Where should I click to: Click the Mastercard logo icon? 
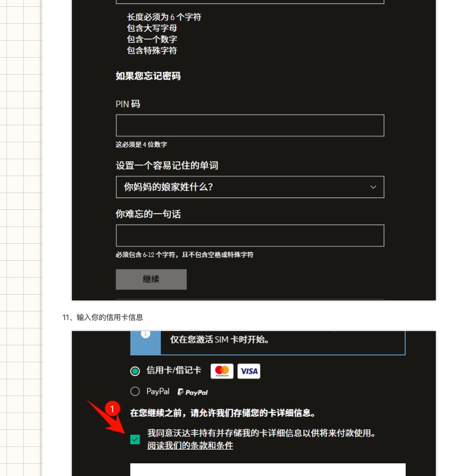222,371
